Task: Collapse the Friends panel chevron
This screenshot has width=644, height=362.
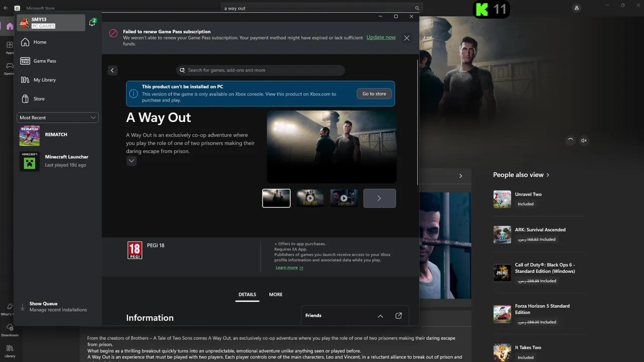Action: coord(380,316)
